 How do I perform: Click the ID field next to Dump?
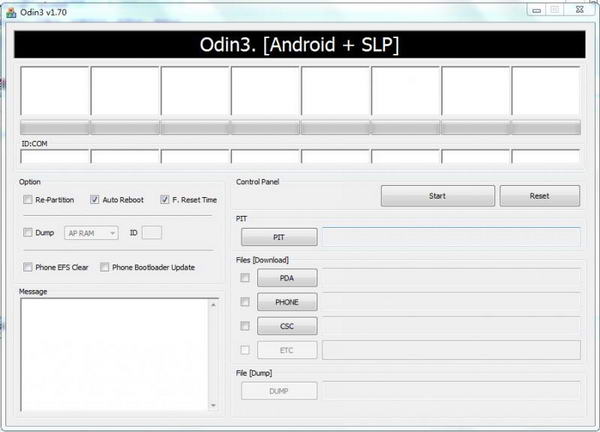[x=152, y=233]
